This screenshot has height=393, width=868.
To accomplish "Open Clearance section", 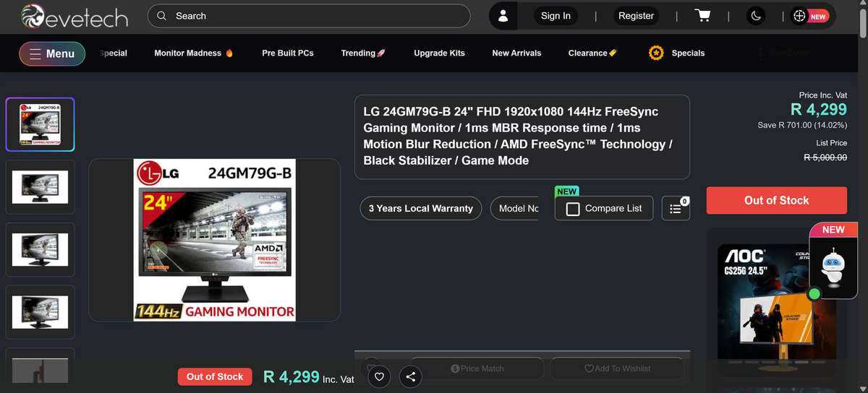I will pyautogui.click(x=592, y=53).
